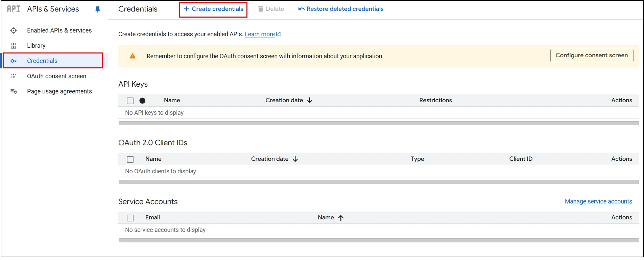
Task: Sort OAuth clients by Creation date arrow
Action: pyautogui.click(x=295, y=159)
